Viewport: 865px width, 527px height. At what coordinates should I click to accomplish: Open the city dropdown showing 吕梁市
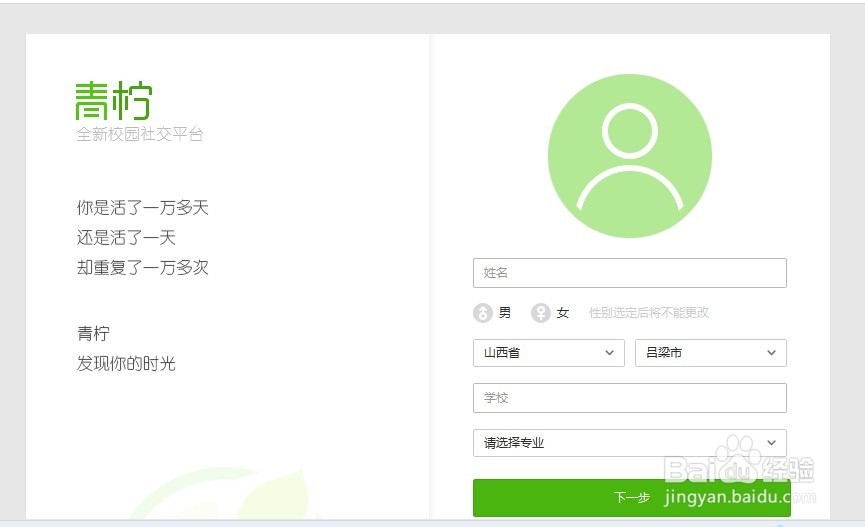tap(711, 353)
